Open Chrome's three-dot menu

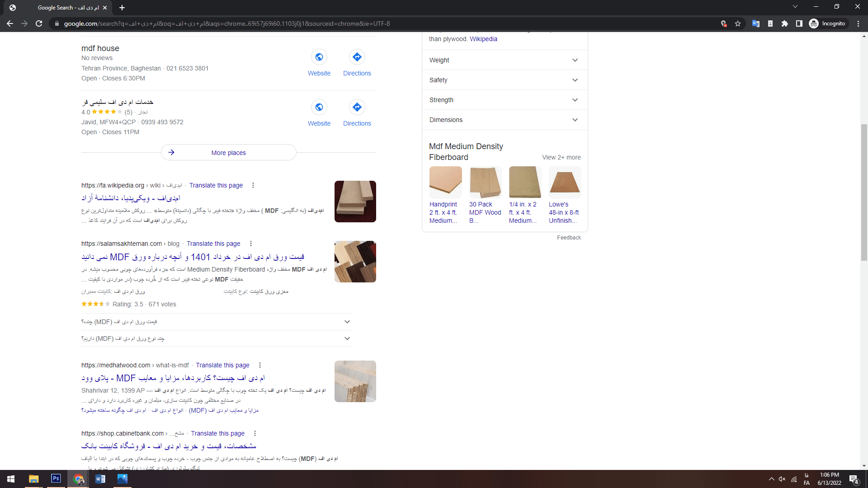pos(858,23)
